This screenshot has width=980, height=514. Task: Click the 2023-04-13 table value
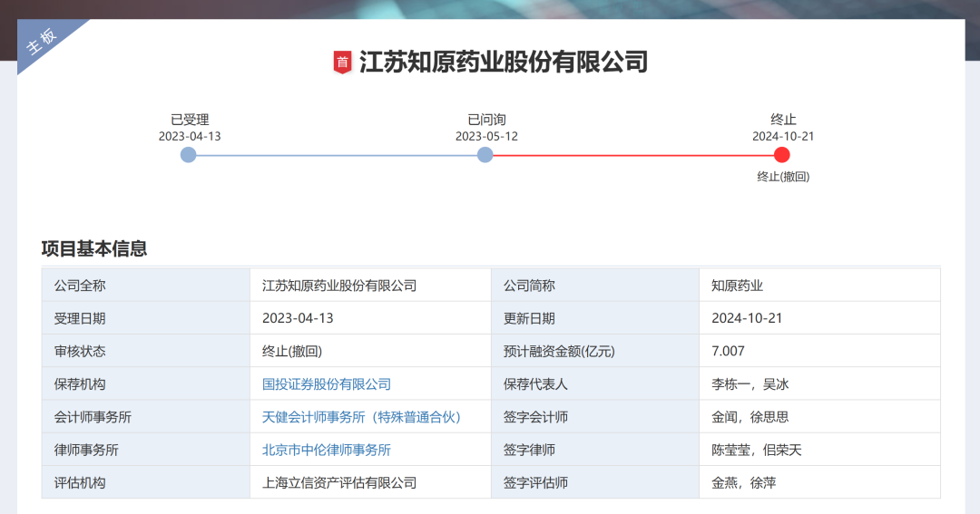[298, 318]
